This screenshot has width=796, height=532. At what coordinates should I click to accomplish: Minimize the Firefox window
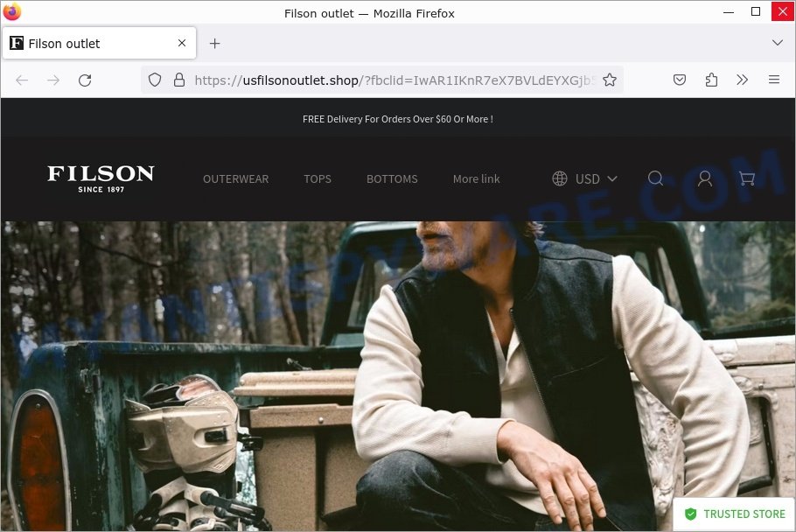(729, 11)
